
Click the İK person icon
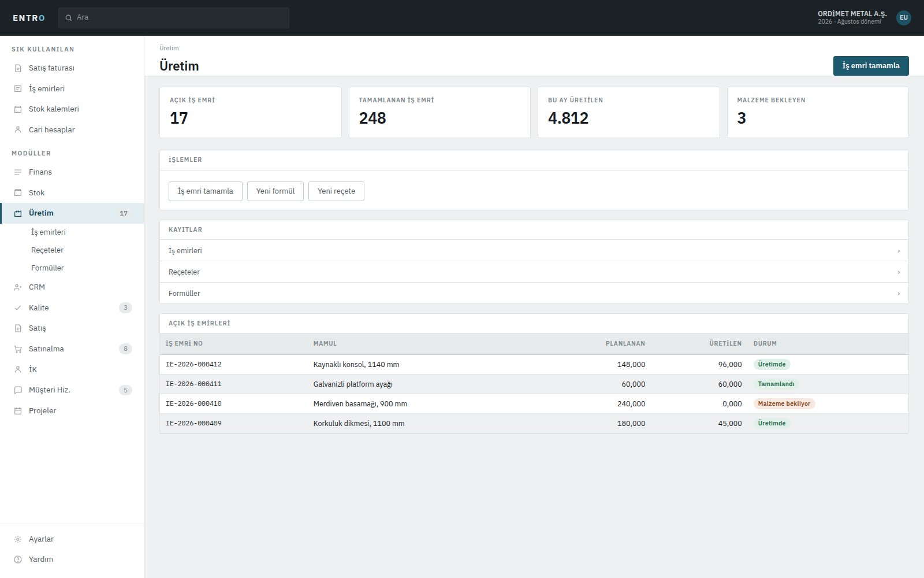pos(18,369)
